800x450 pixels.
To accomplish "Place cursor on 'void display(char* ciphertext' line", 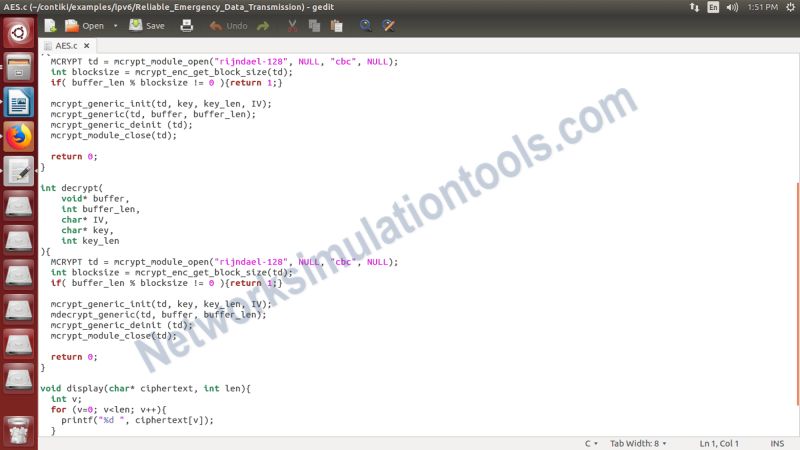I will [x=145, y=389].
